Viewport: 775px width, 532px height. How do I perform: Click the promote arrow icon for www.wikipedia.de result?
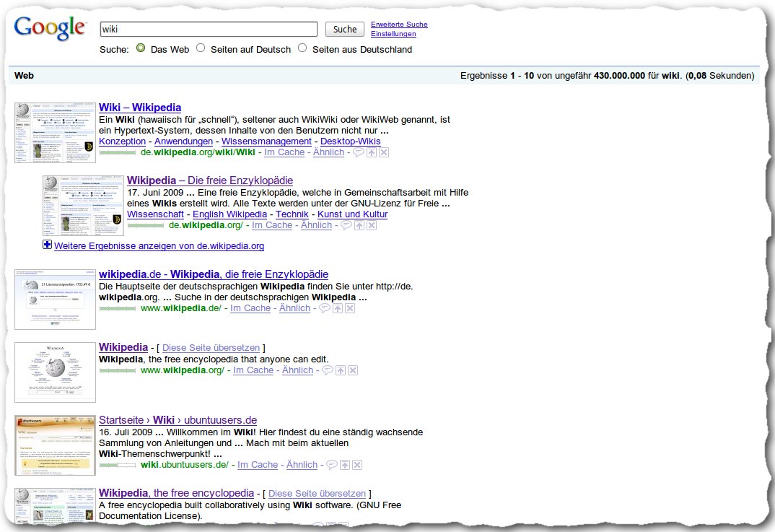pyautogui.click(x=338, y=308)
